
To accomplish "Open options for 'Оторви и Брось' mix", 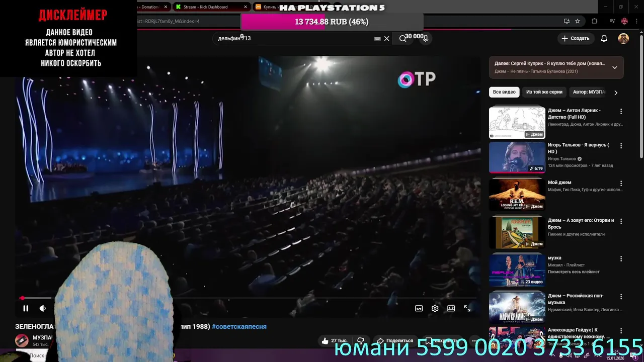I will coord(621,221).
